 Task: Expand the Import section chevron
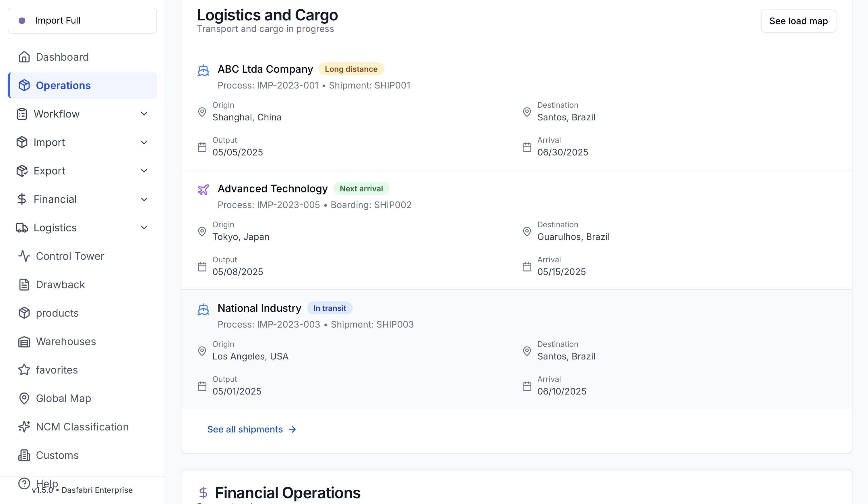[144, 142]
